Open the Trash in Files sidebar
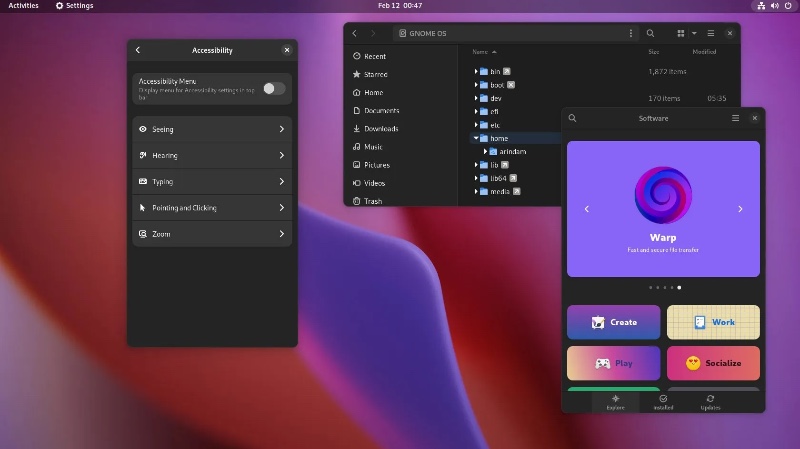The height and width of the screenshot is (449, 800). (x=373, y=201)
